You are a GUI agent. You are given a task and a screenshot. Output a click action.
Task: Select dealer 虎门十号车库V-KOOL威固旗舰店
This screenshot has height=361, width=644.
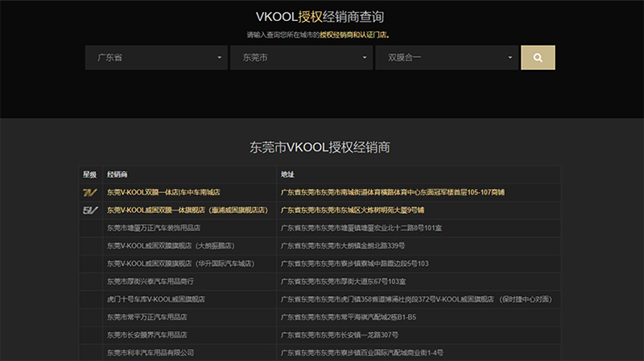[x=156, y=299]
